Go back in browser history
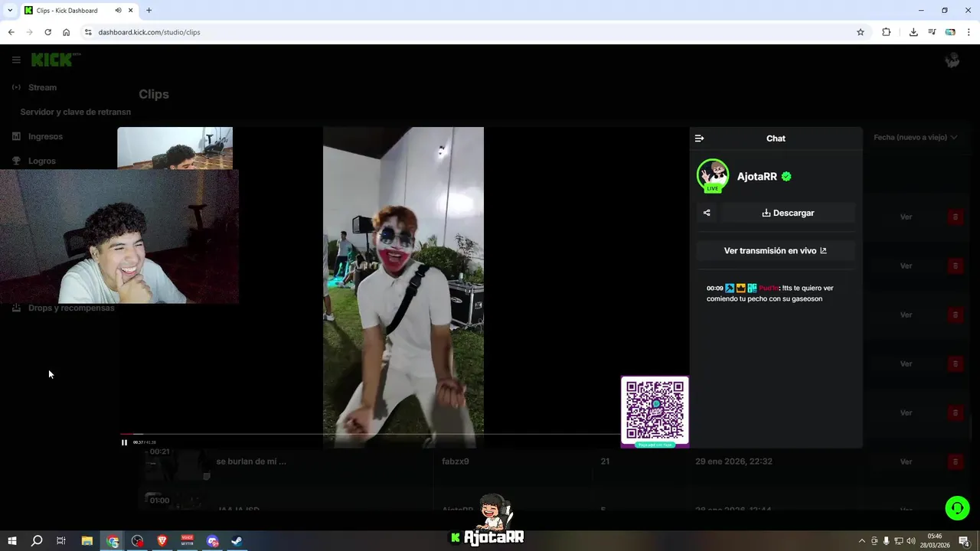 tap(11, 32)
